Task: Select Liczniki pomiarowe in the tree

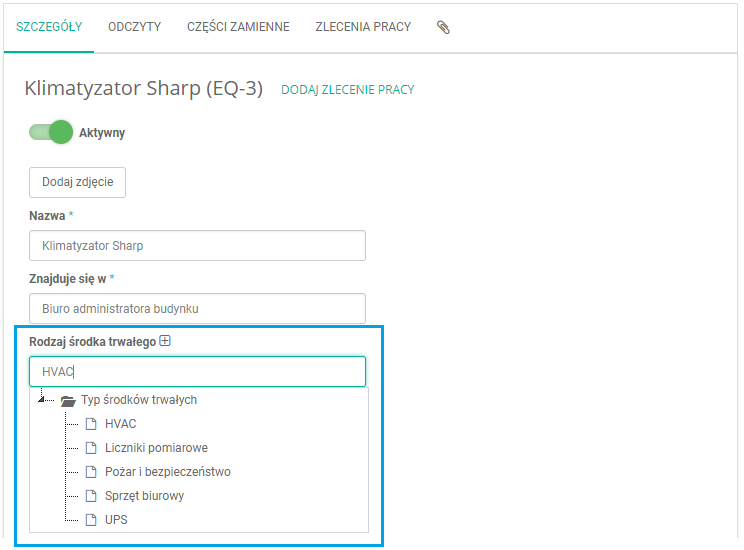Action: (156, 447)
